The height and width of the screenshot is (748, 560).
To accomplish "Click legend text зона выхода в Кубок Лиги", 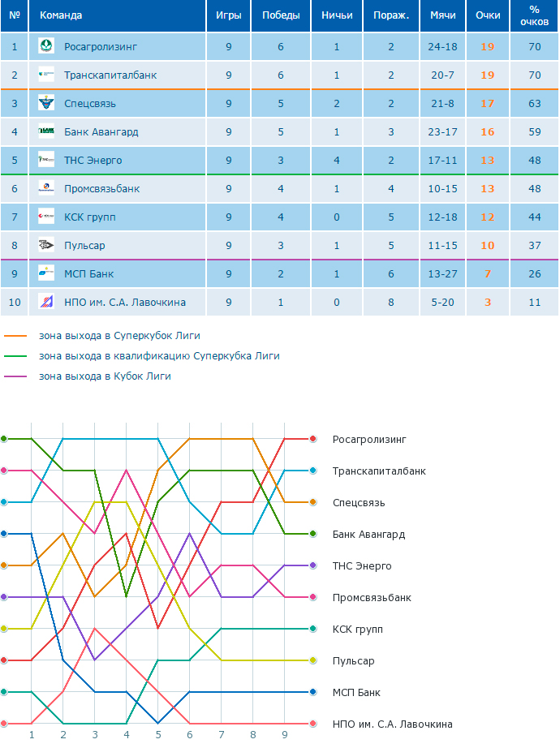I will (x=105, y=376).
